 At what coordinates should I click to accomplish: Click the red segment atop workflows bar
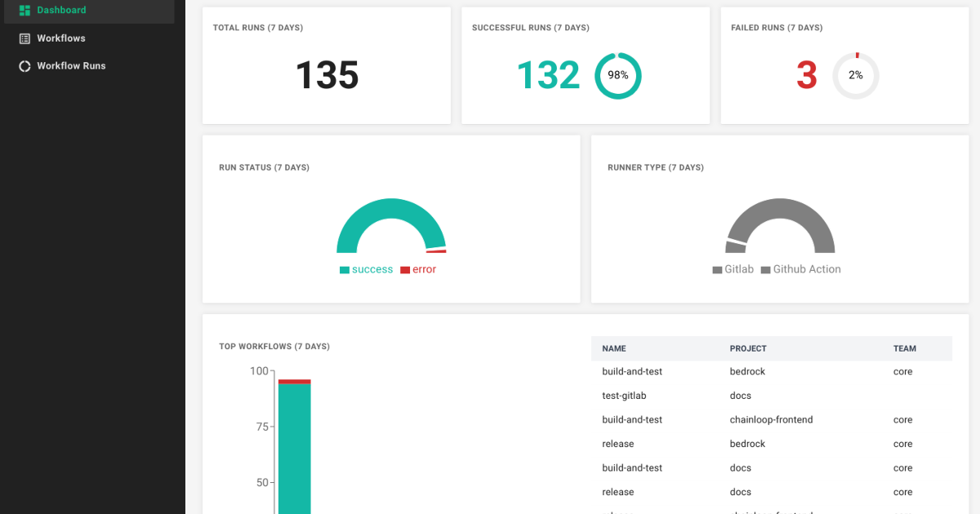[x=295, y=381]
